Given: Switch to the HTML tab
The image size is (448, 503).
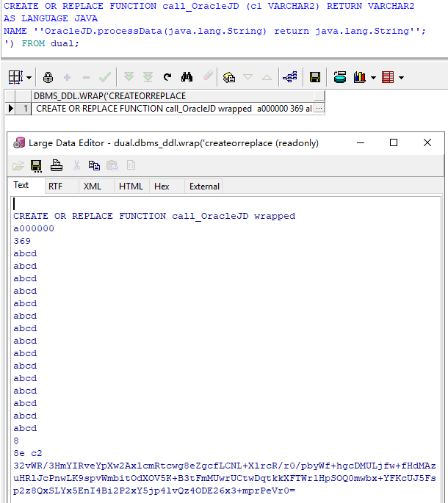Looking at the screenshot, I should click(x=131, y=187).
